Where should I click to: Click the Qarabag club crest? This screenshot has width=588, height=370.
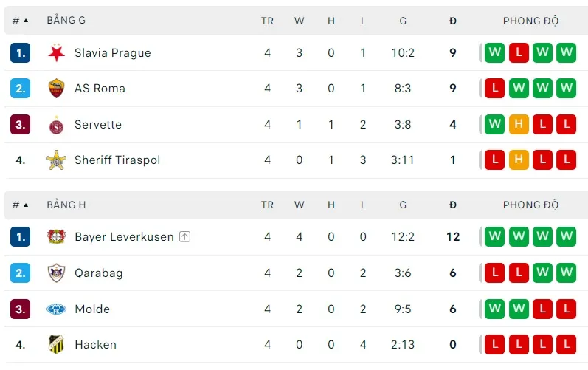click(57, 273)
